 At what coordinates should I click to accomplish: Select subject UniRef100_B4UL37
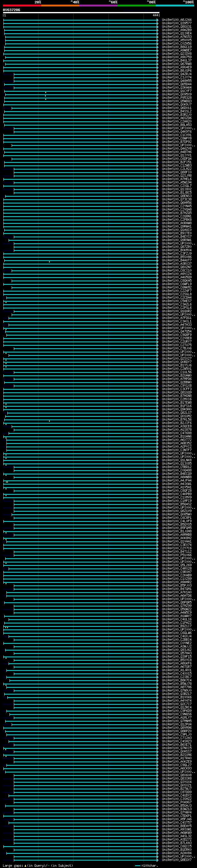click(177, 61)
